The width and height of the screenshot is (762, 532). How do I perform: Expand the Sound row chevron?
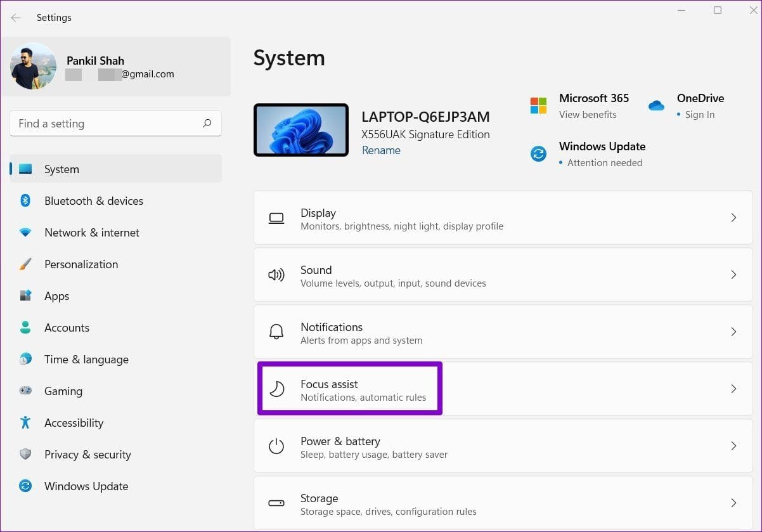[733, 275]
